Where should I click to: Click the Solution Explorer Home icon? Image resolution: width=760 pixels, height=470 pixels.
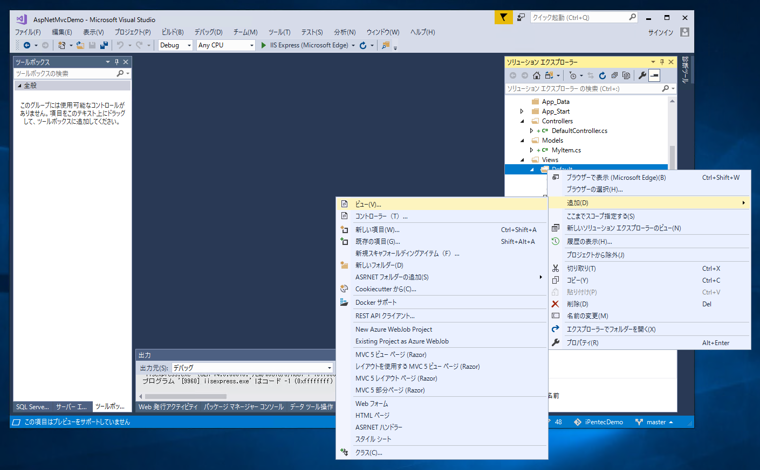(x=537, y=76)
